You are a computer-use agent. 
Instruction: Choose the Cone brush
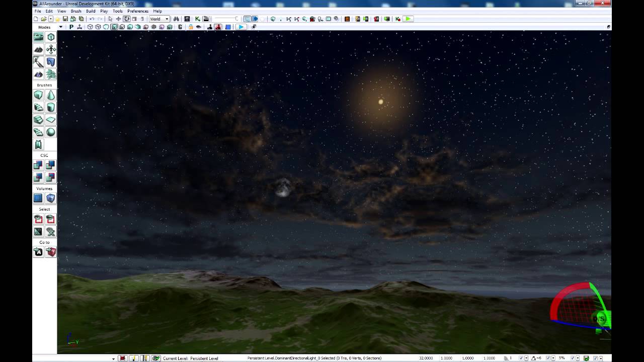click(x=51, y=95)
